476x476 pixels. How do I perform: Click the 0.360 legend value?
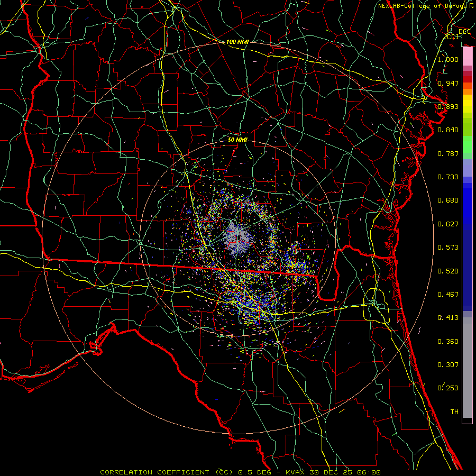coord(448,342)
